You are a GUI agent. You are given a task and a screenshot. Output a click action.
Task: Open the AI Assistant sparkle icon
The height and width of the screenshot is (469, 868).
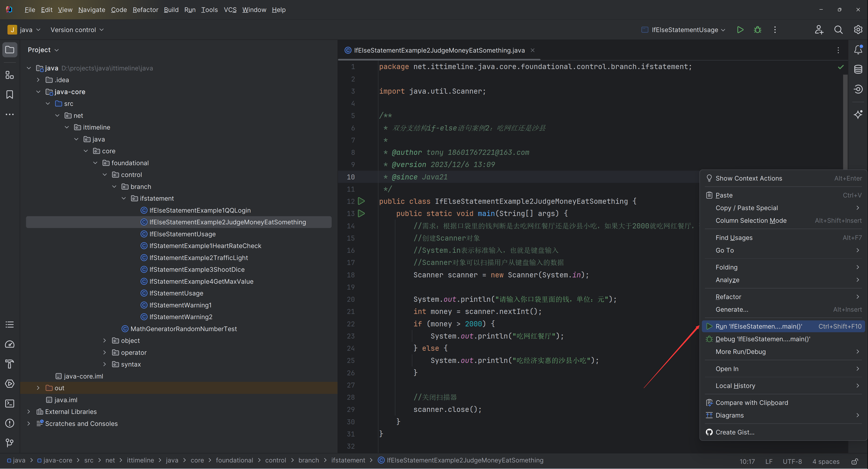tap(858, 114)
